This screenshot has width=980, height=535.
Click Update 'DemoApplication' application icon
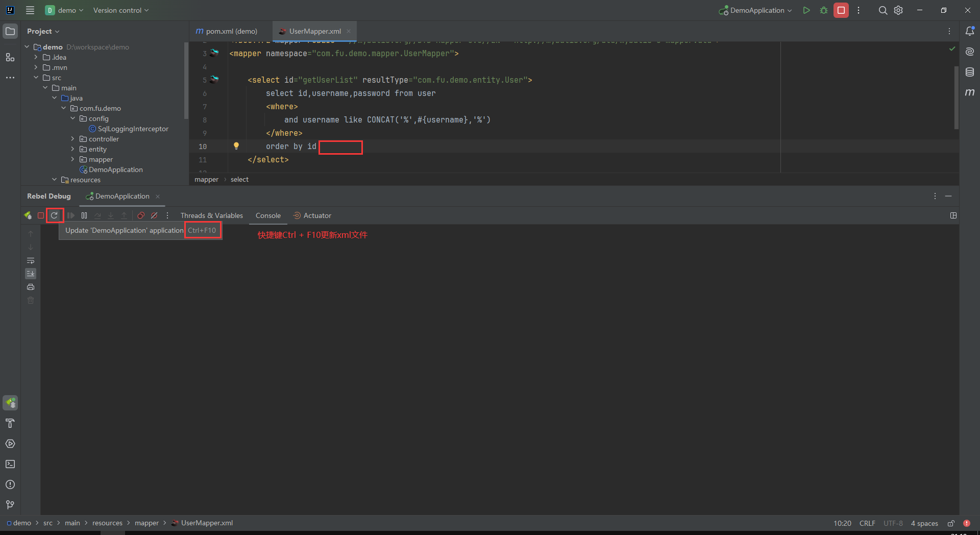55,215
